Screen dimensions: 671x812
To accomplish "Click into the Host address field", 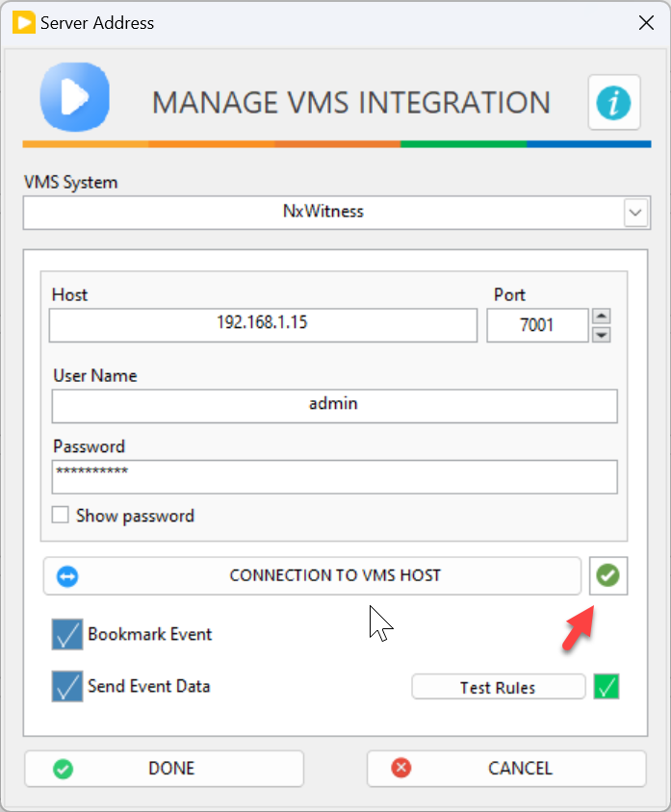I will click(x=262, y=325).
